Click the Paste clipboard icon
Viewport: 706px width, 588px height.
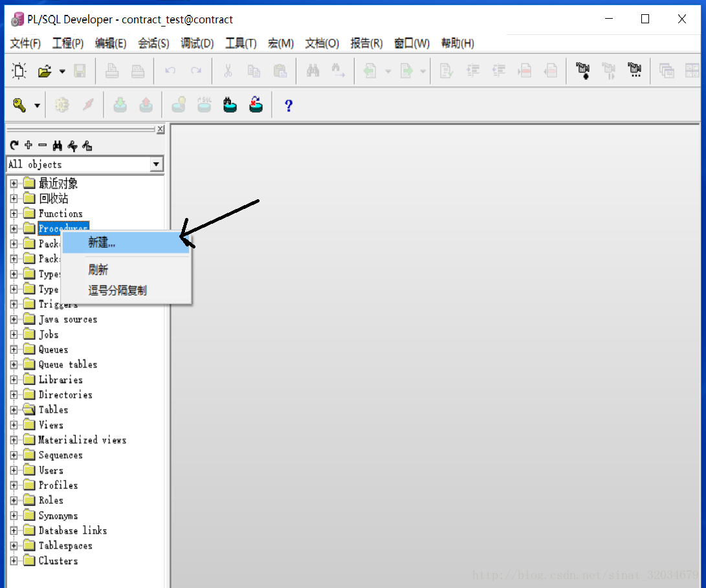[x=280, y=71]
